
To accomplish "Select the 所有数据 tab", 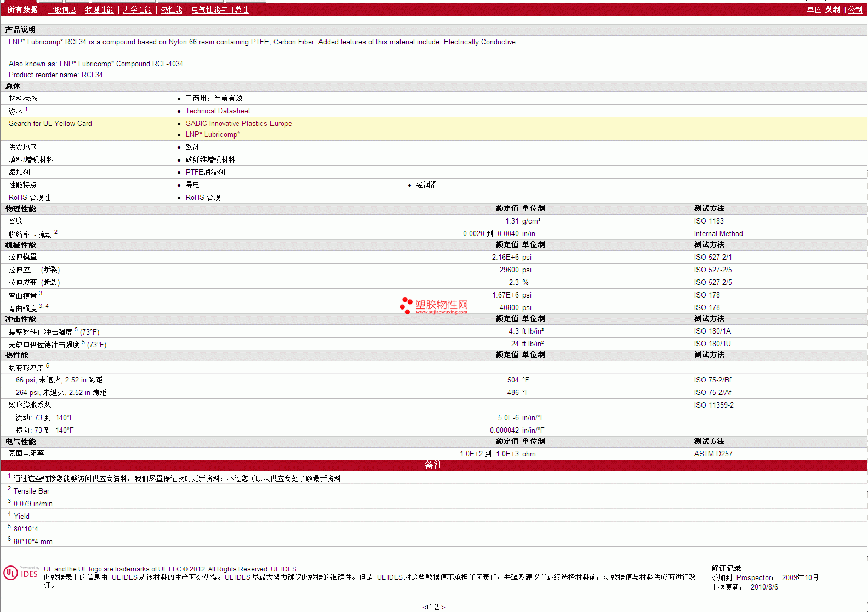I will [x=22, y=10].
